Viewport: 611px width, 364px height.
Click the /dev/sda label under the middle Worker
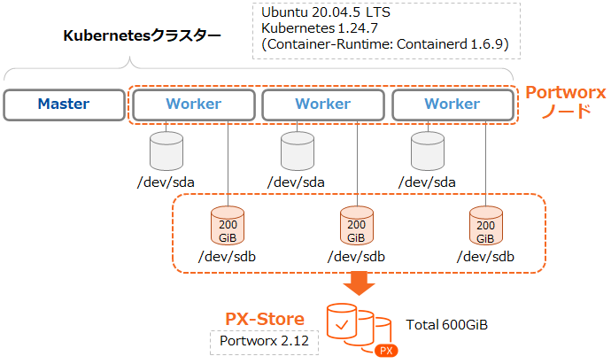(296, 182)
